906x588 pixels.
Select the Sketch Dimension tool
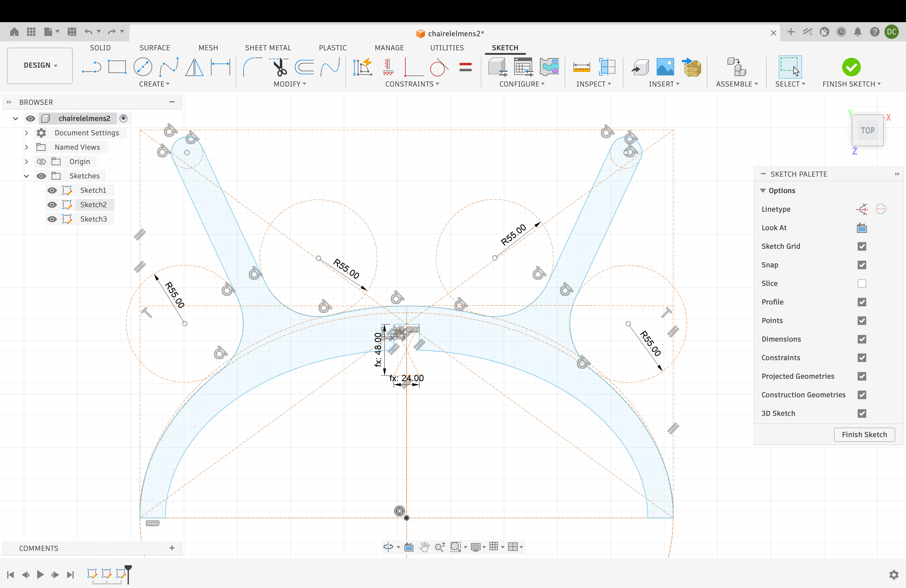point(221,67)
